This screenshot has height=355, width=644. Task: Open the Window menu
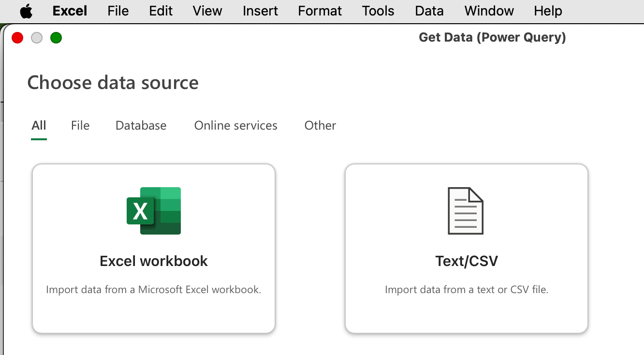point(489,11)
